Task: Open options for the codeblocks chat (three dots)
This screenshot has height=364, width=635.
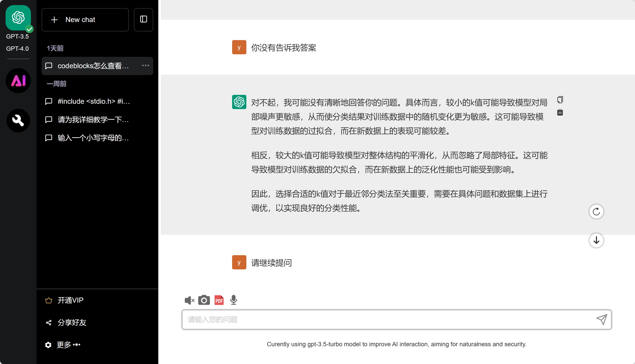Action: 145,66
